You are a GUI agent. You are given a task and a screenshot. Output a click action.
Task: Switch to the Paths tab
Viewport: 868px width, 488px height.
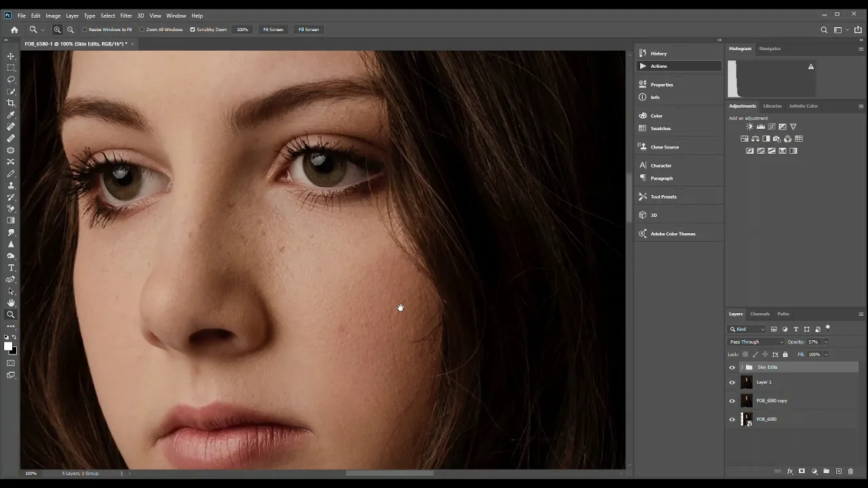[783, 314]
